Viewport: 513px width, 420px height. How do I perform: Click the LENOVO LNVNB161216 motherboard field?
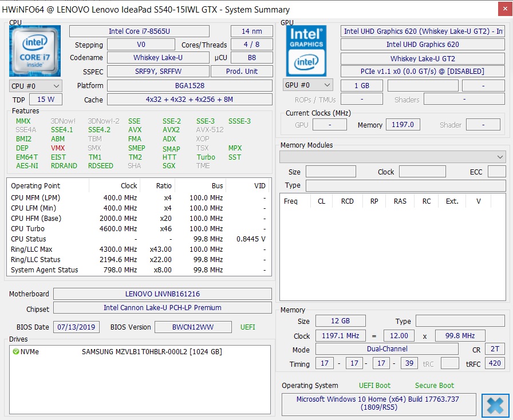point(163,294)
